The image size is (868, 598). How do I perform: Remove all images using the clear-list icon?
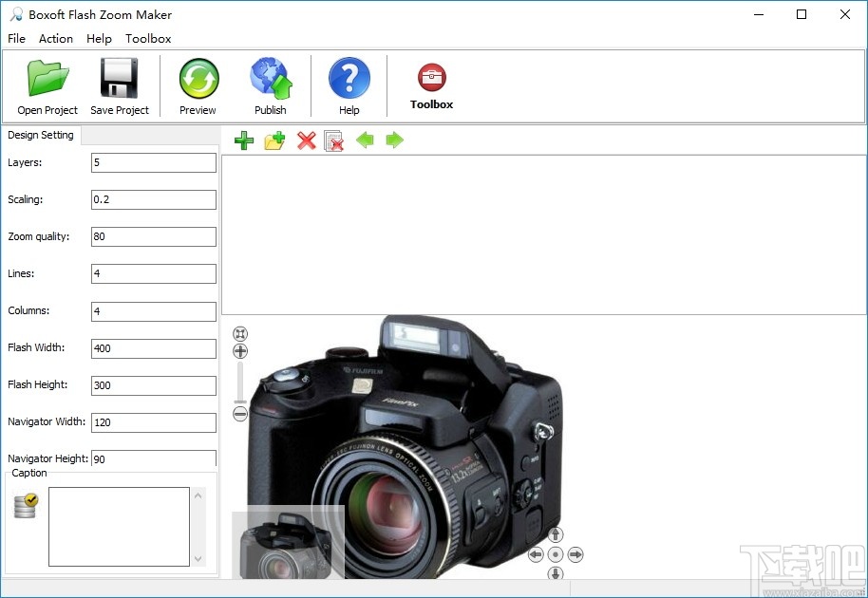(334, 140)
